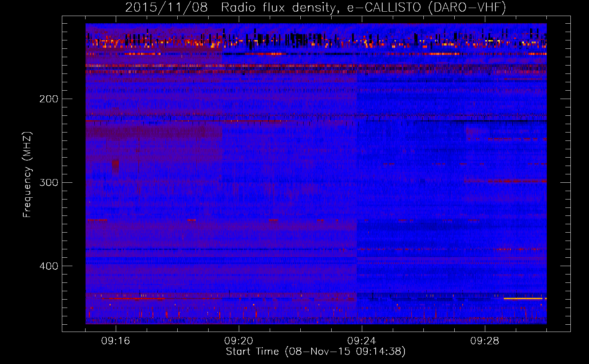Click the "300" frequency tick label
589x364 pixels.
[x=49, y=182]
